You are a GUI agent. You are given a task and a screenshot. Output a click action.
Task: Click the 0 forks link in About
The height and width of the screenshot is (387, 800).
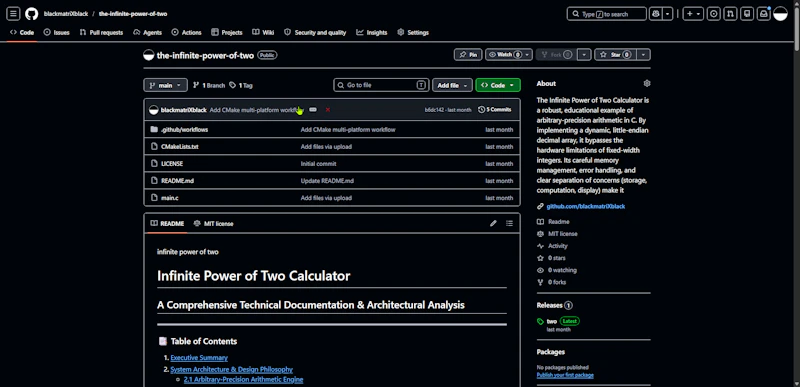click(x=552, y=282)
